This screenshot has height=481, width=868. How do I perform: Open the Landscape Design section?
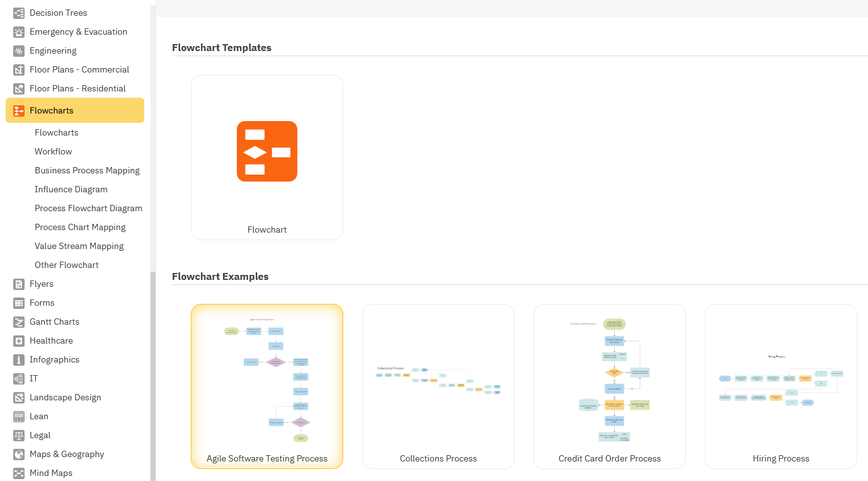[x=65, y=397]
